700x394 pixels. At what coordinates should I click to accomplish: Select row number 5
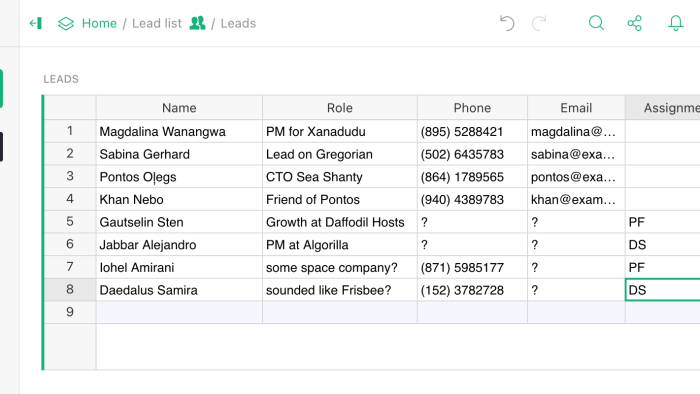point(70,222)
